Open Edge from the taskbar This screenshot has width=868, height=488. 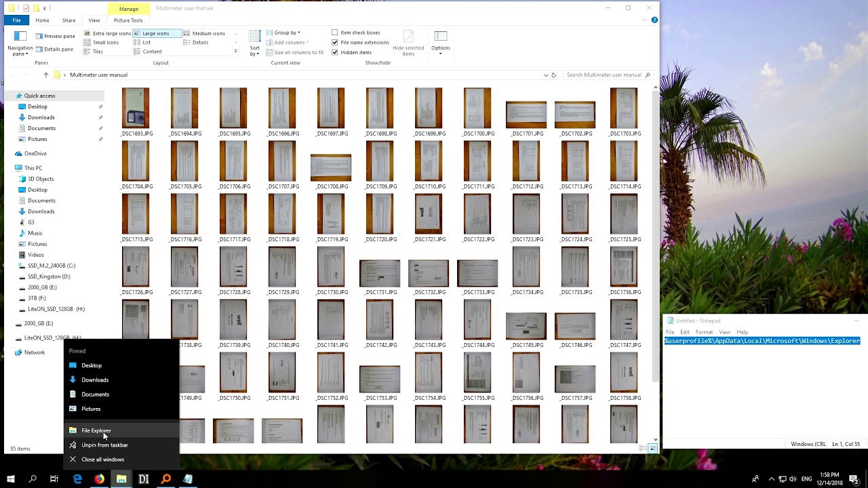(77, 479)
